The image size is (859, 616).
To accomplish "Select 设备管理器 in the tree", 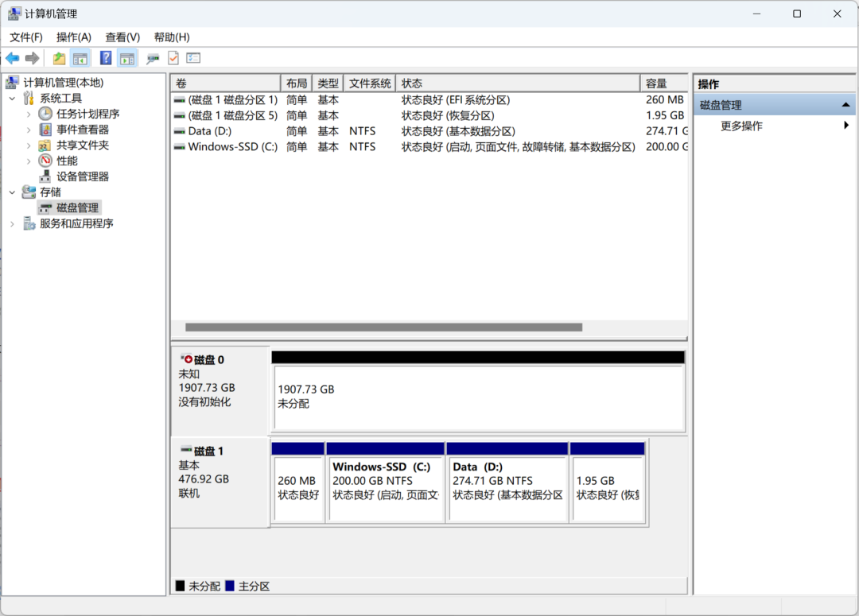I will pos(83,176).
